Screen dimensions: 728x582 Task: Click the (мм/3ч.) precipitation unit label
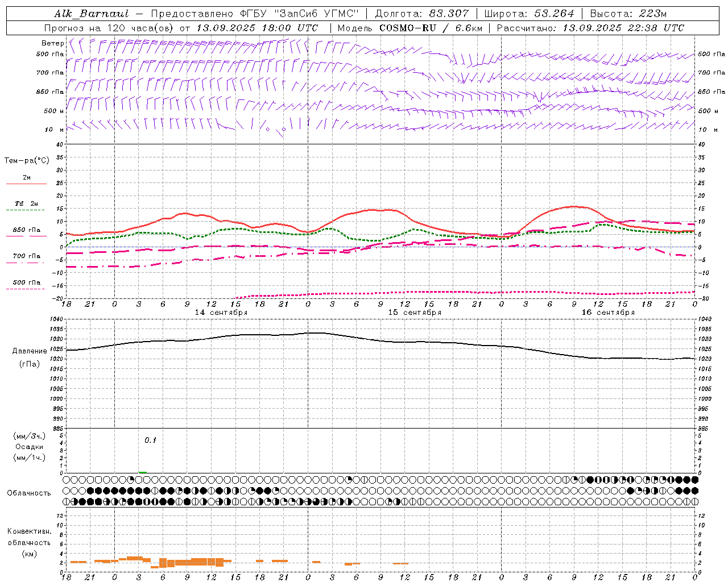(30, 436)
